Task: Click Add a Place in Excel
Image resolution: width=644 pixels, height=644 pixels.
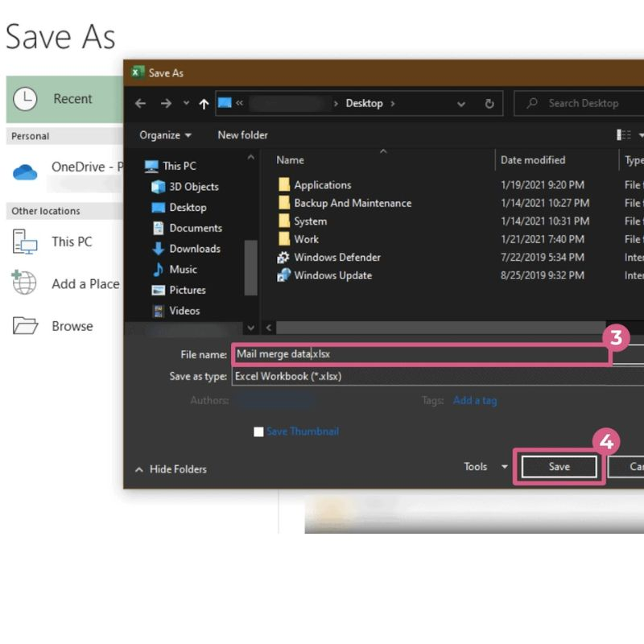Action: (66, 283)
